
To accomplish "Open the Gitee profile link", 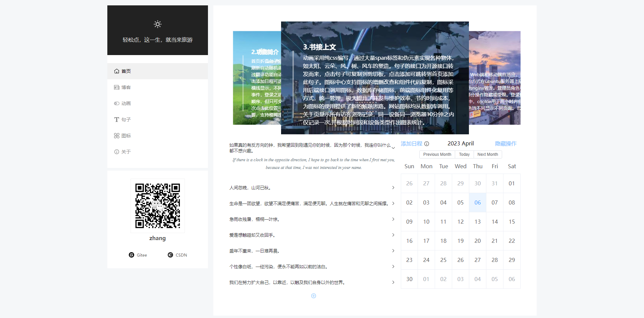I will [x=138, y=255].
